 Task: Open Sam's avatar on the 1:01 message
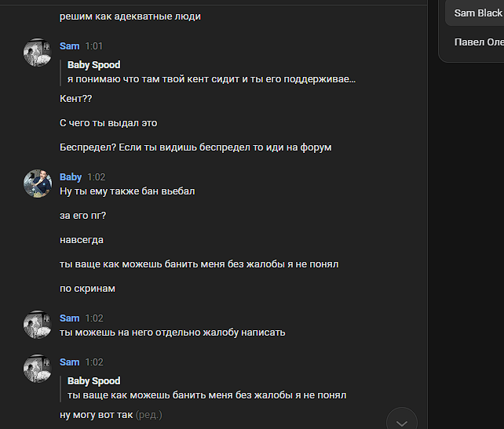(38, 52)
